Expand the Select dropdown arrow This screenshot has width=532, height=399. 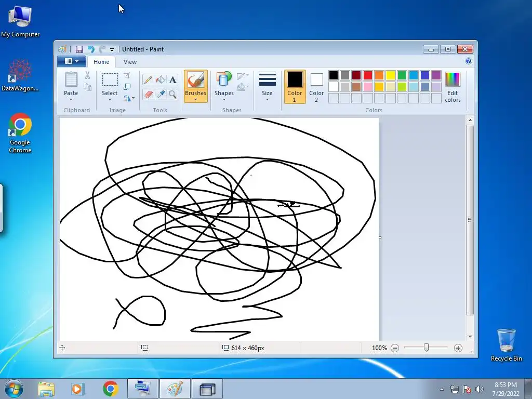(110, 99)
